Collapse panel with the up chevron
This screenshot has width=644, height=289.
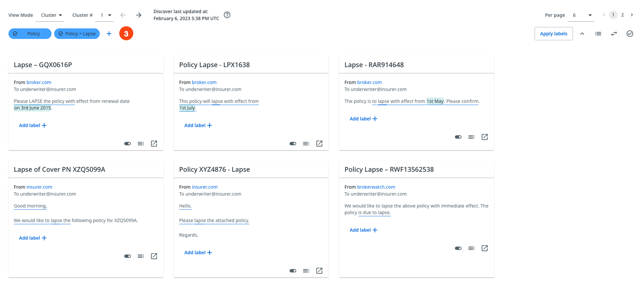click(x=582, y=34)
